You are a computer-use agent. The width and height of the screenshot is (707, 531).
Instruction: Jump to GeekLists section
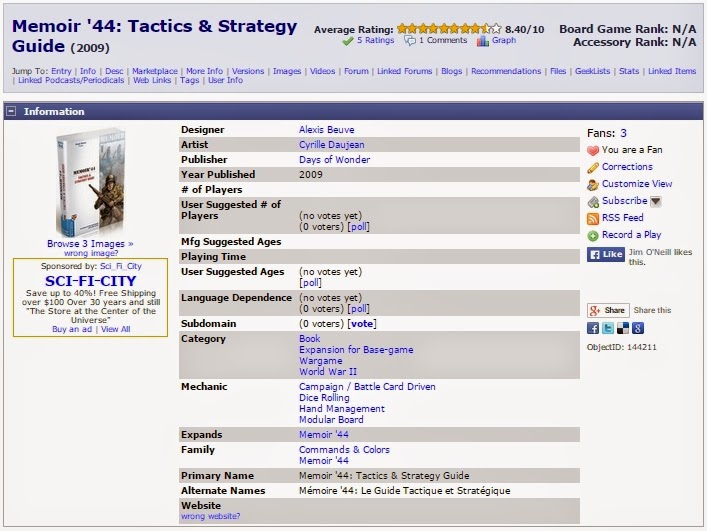tap(592, 71)
